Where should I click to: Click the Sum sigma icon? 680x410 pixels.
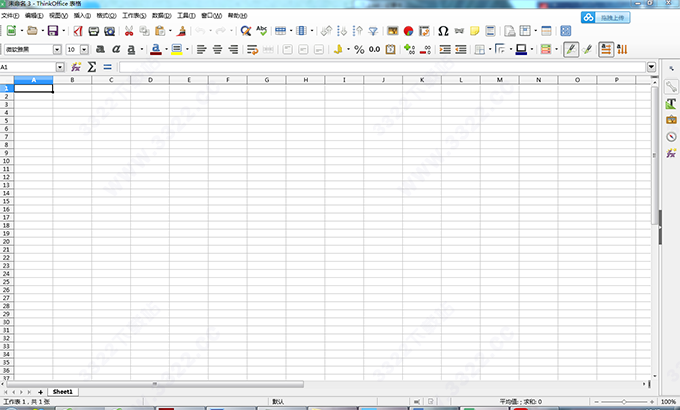coord(92,67)
